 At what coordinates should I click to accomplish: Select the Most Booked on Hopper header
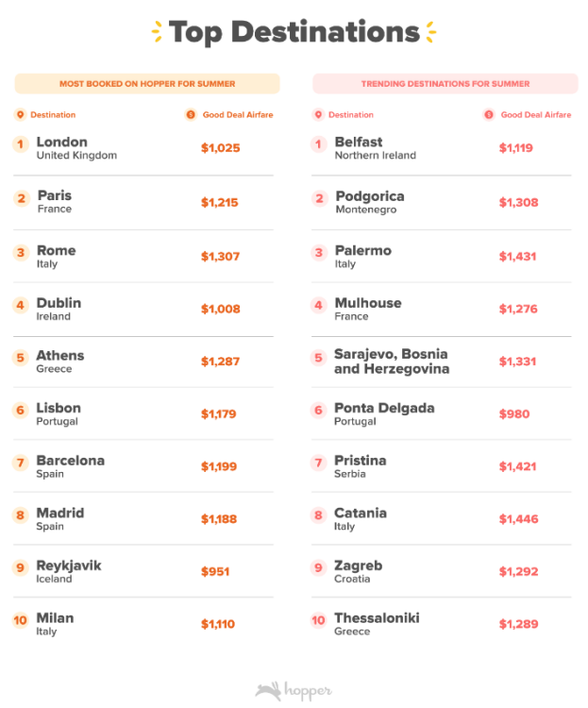pyautogui.click(x=147, y=84)
